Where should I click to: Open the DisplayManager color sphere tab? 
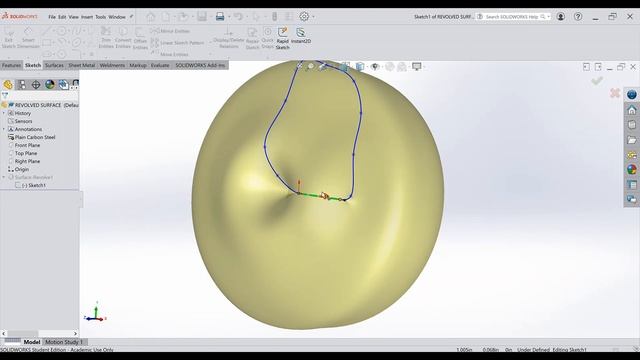(50, 84)
